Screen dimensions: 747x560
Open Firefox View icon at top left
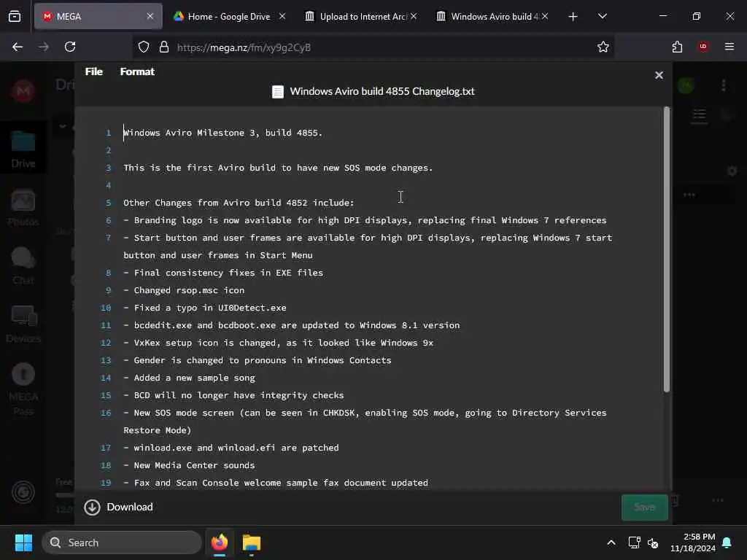15,17
